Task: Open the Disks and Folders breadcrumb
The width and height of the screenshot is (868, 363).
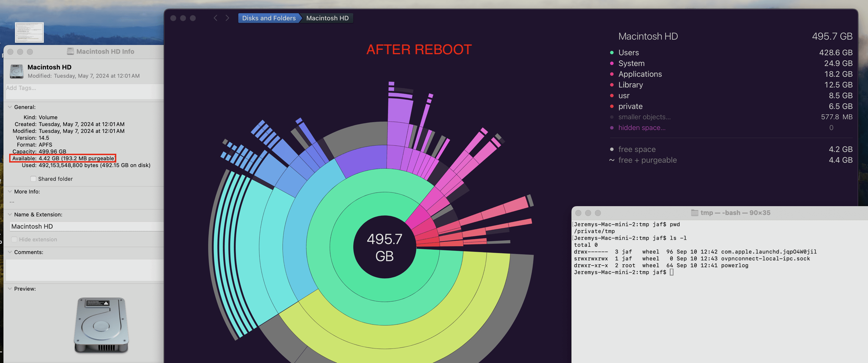Action: (269, 18)
